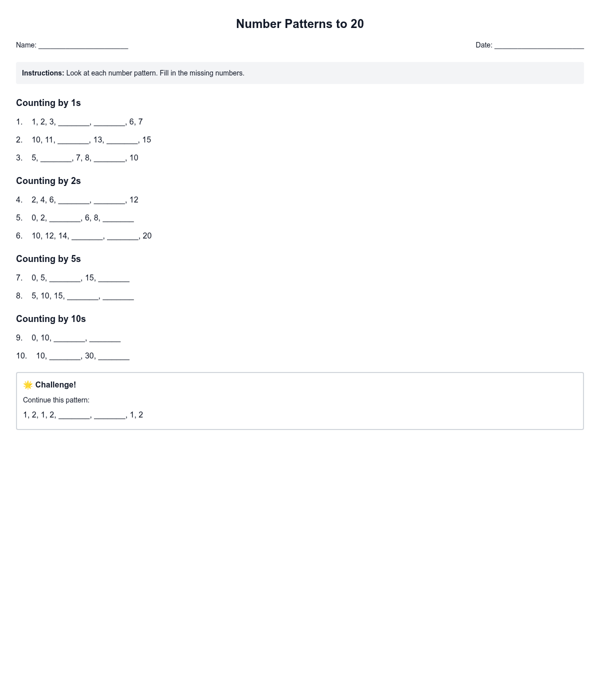The image size is (600, 700).
Task: Click the second blank in Challenge pattern
Action: pos(110,415)
